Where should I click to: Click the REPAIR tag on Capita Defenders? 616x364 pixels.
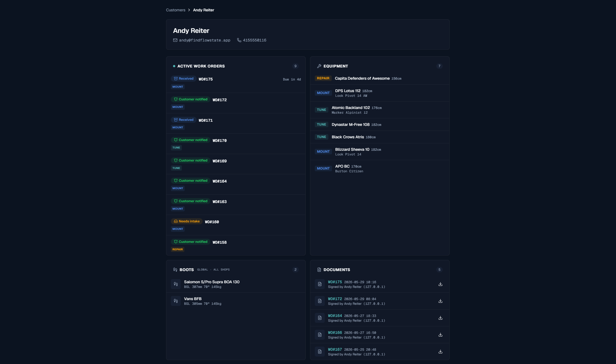323,79
